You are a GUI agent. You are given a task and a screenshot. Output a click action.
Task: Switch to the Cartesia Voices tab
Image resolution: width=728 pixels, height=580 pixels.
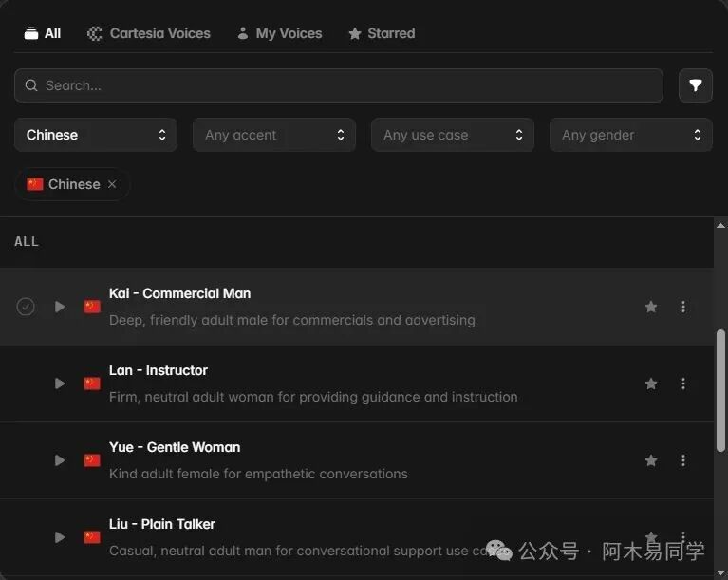[149, 33]
